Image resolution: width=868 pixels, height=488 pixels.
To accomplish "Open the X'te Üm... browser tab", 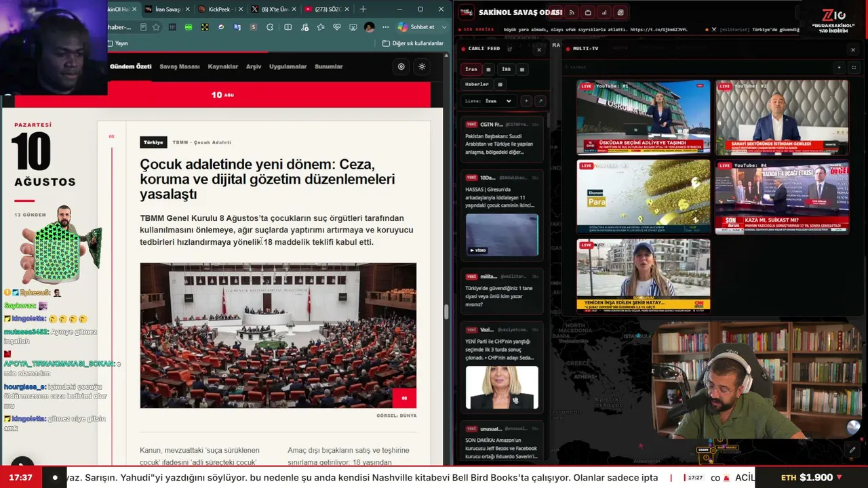I will tap(273, 9).
